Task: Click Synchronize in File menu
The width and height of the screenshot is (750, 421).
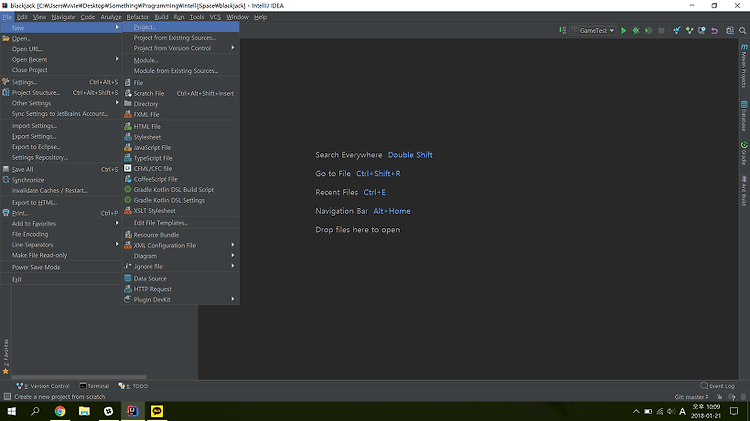Action: [x=61, y=180]
